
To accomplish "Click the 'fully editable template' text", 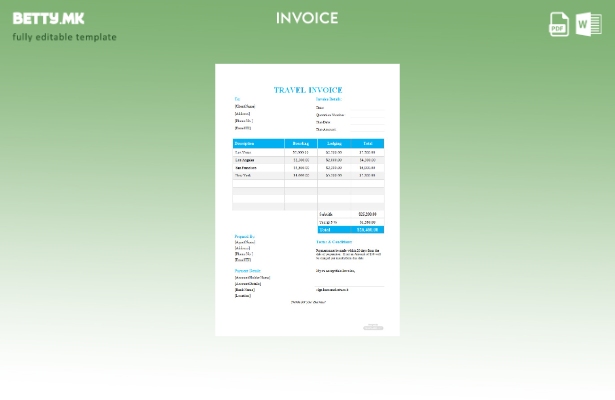I will coord(64,37).
